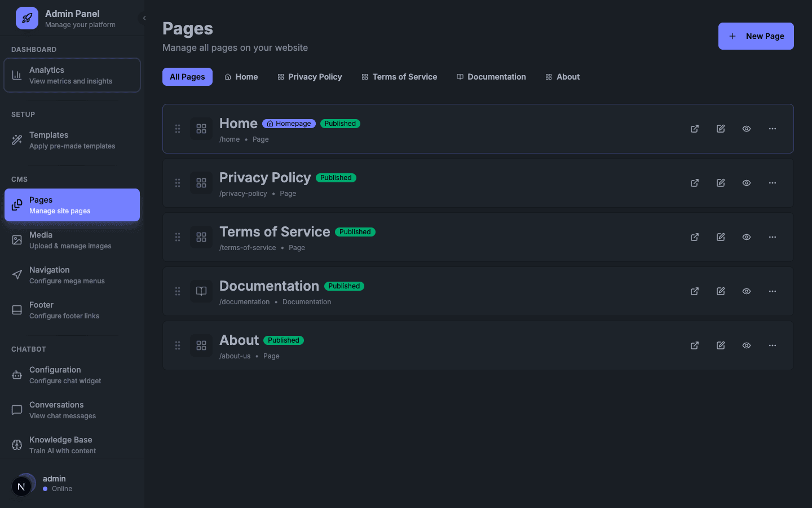Open the edit pencil for Privacy Policy
Viewport: 812px width, 508px height.
pyautogui.click(x=720, y=183)
